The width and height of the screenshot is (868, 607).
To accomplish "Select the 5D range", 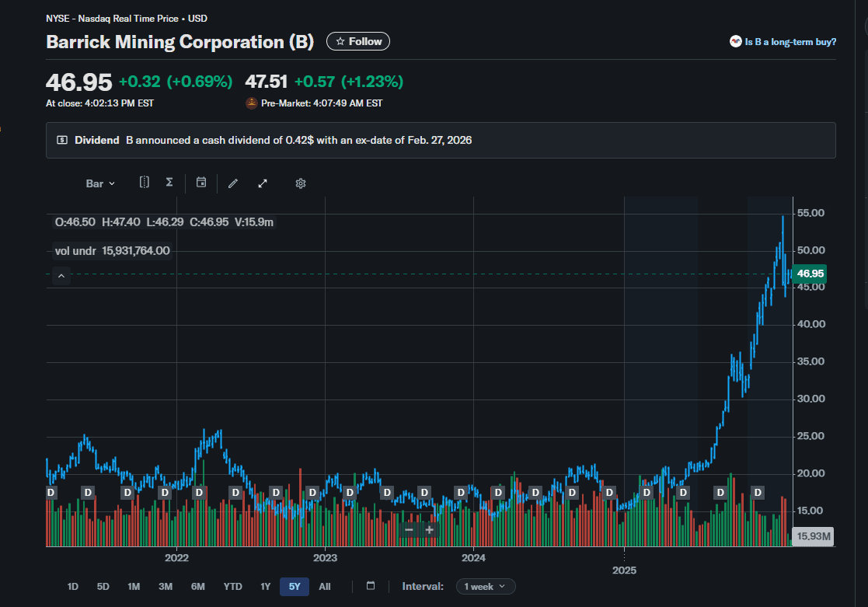I will [103, 587].
